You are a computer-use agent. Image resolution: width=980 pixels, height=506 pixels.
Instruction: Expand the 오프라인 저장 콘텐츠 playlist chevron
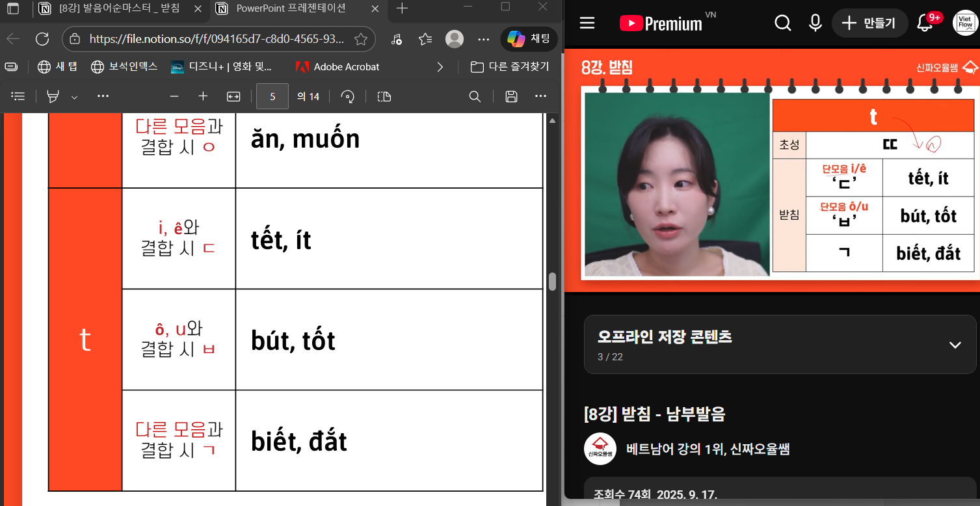955,345
